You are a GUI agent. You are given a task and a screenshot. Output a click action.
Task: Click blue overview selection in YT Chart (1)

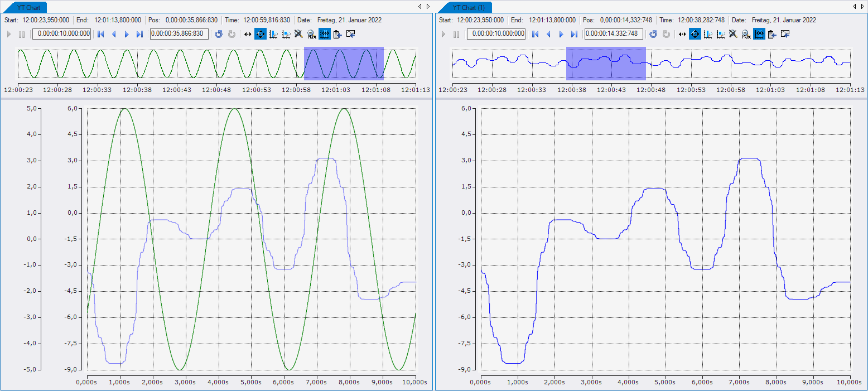[606, 63]
